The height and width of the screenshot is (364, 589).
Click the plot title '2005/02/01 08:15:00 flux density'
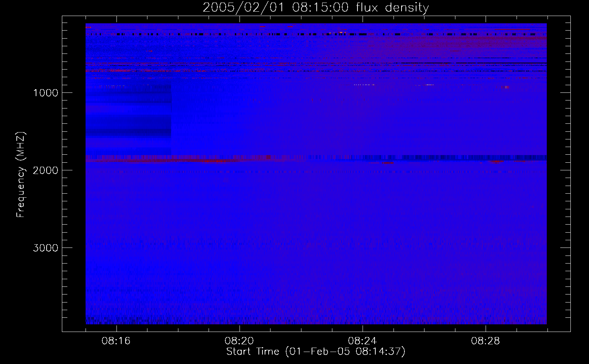316,8
